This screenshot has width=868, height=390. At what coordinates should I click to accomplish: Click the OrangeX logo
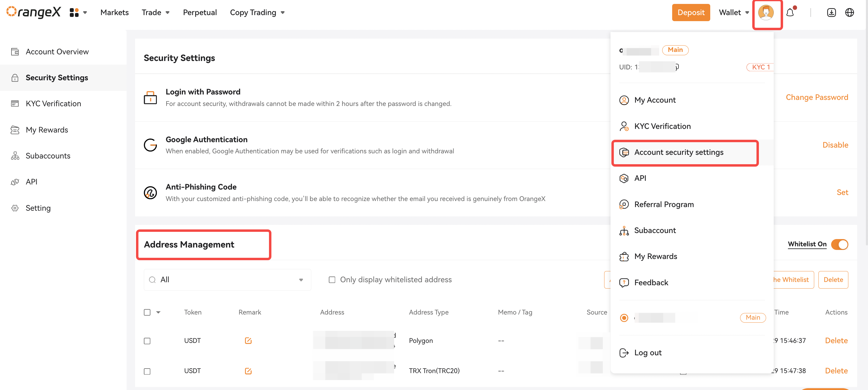pyautogui.click(x=33, y=12)
